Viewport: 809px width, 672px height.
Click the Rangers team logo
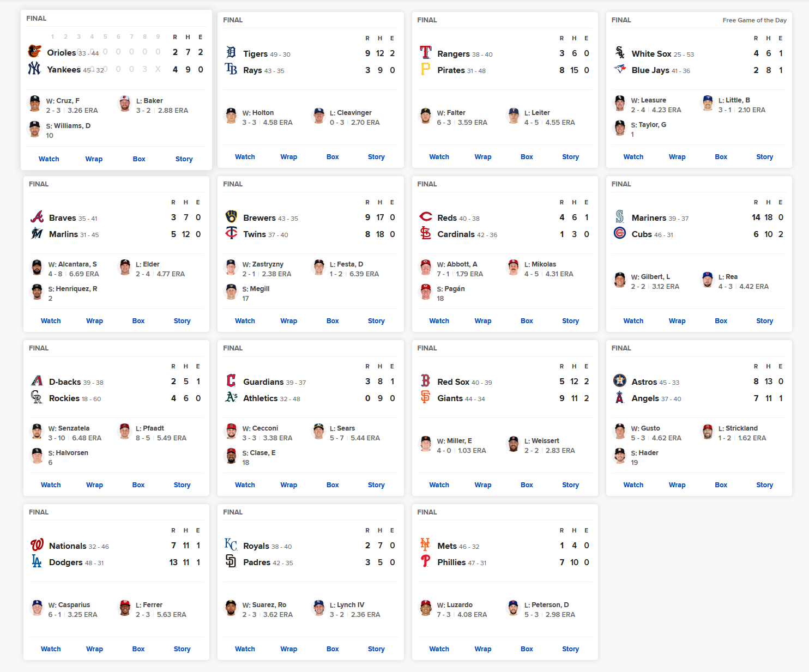point(426,52)
